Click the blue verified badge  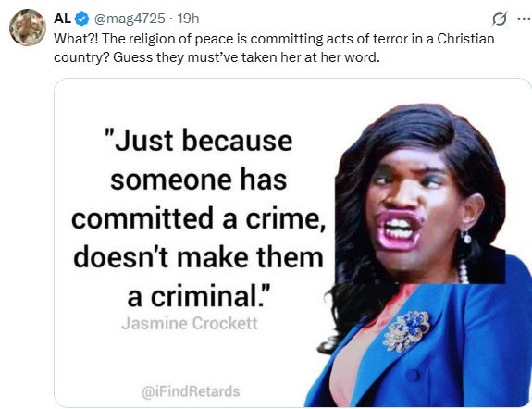(81, 19)
